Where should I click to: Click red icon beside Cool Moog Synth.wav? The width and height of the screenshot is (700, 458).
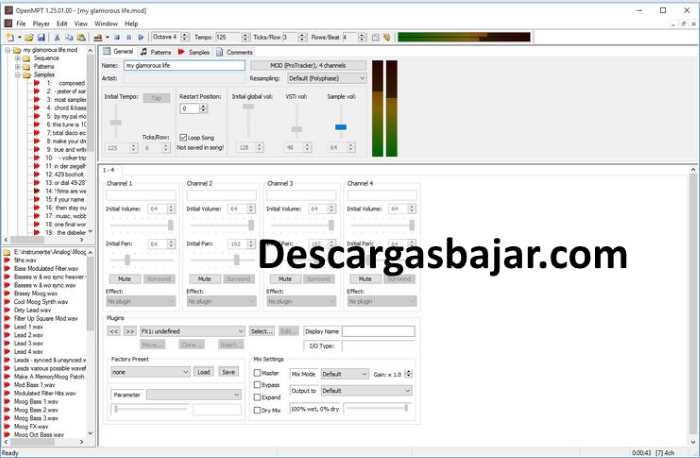pos(7,302)
